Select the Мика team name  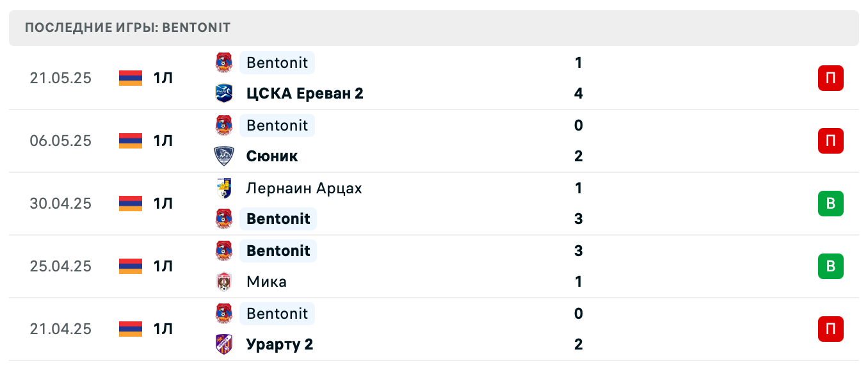(x=266, y=282)
